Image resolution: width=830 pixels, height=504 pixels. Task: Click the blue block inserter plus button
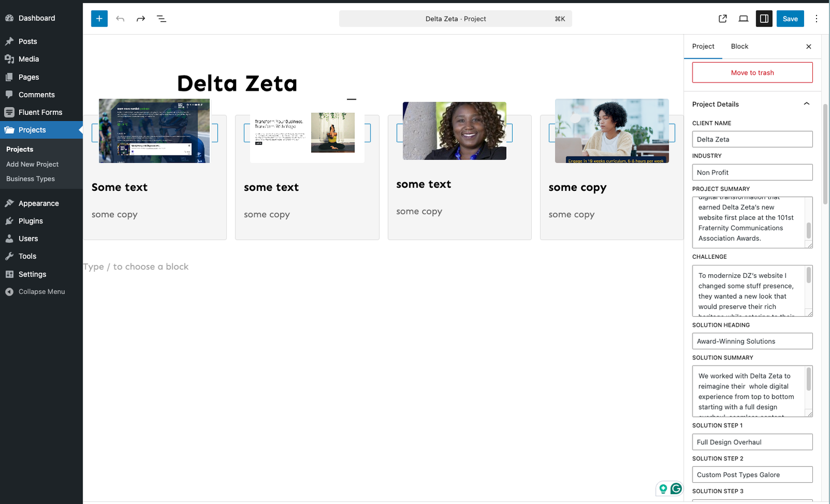(x=99, y=19)
